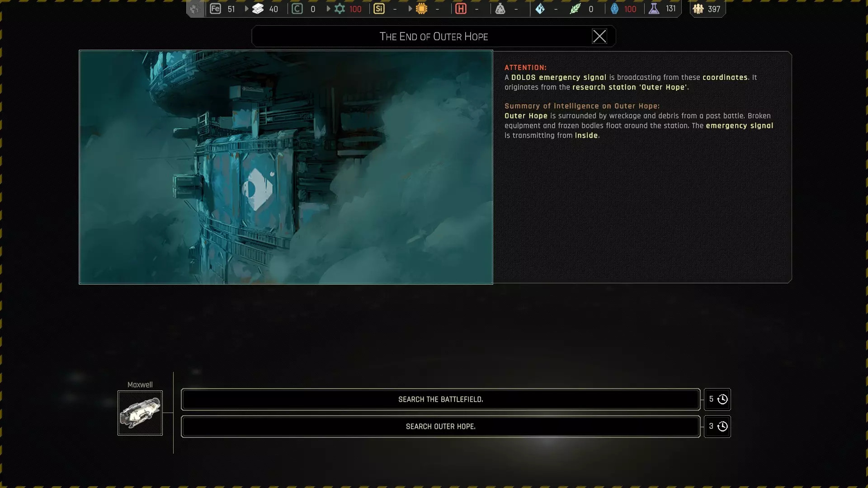Click the purple science flask icon
Viewport: 868px width, 488px height.
pyautogui.click(x=654, y=9)
